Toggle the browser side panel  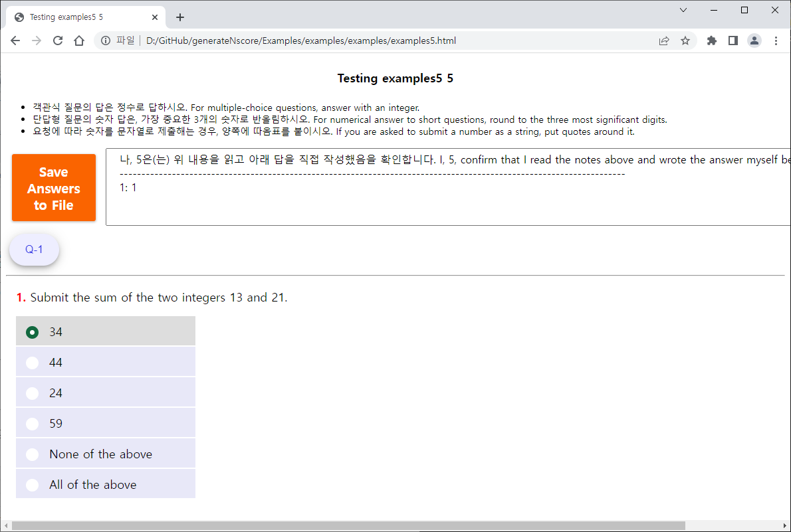point(733,41)
